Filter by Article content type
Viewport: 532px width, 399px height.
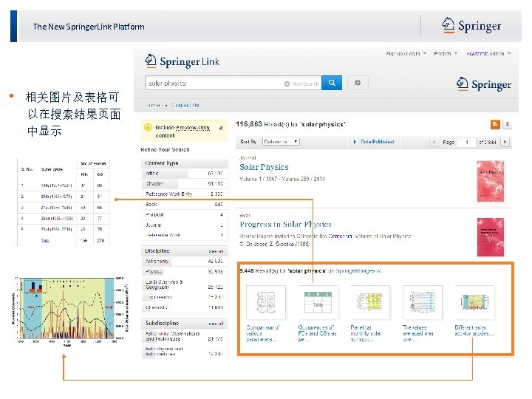(x=184, y=174)
